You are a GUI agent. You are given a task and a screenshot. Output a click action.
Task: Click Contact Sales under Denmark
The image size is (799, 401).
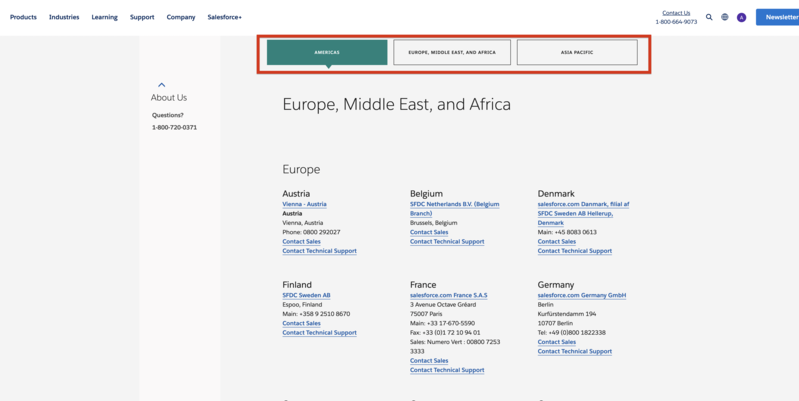tap(557, 242)
